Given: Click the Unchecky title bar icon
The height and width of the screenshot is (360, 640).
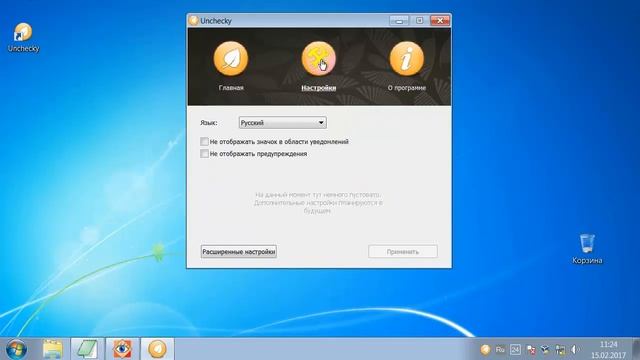Looking at the screenshot, I should coord(193,20).
